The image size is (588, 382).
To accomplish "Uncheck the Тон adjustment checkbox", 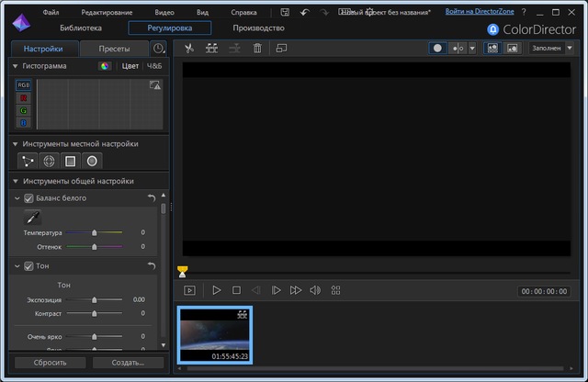I will tap(28, 266).
